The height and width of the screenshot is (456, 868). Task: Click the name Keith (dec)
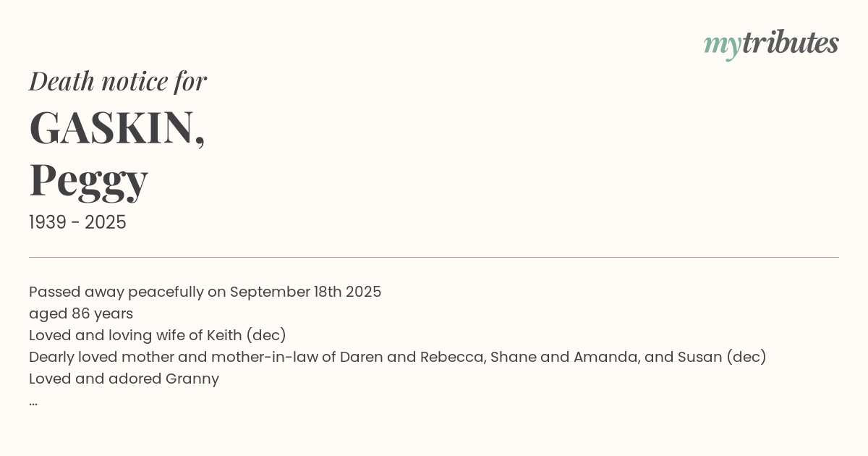247,336
